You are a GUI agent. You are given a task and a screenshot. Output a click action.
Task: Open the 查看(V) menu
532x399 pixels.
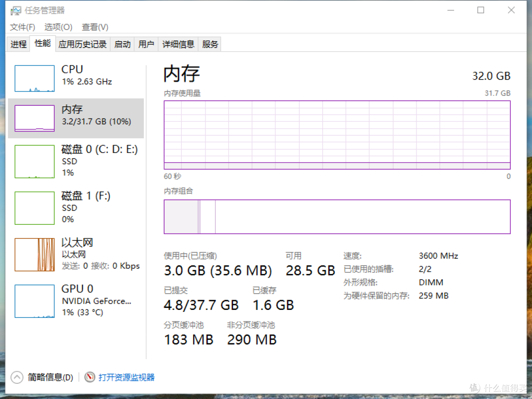[x=95, y=27]
